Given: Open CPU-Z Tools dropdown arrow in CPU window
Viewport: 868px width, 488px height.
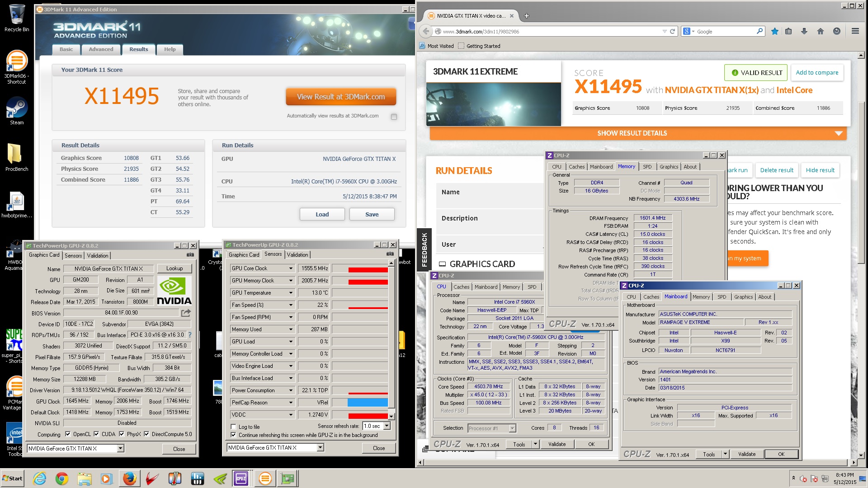Looking at the screenshot, I should [x=535, y=444].
